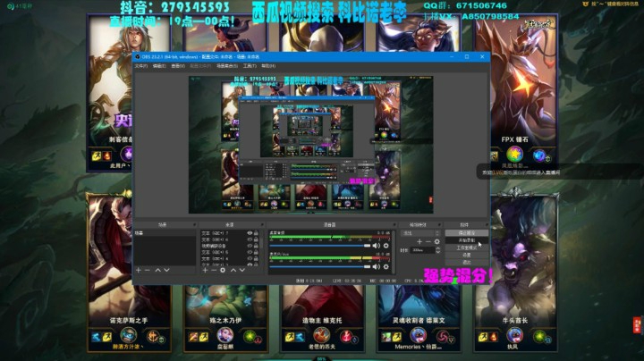Click the Flash spell on 牛头酋长 card
The image size is (644, 361).
[x=483, y=337]
